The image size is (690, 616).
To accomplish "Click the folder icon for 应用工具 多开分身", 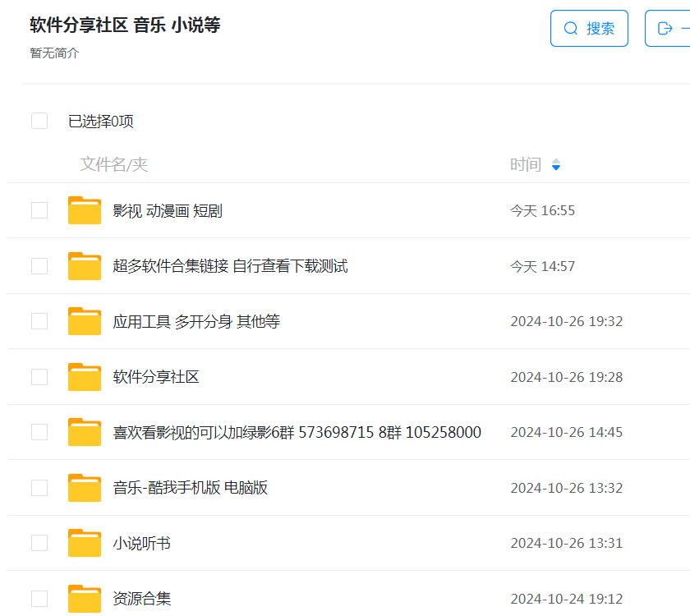I will pos(85,321).
